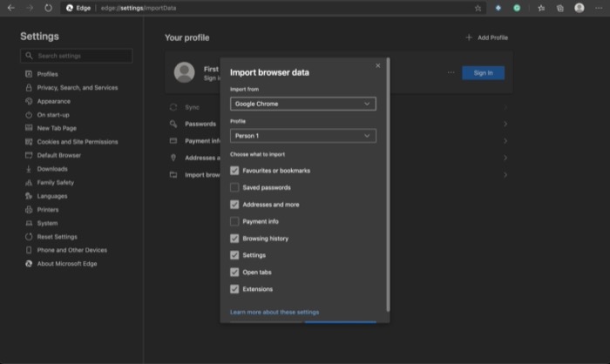Viewport: 610px width, 364px height.
Task: Open the Favourites list icon in the toolbar
Action: click(541, 8)
